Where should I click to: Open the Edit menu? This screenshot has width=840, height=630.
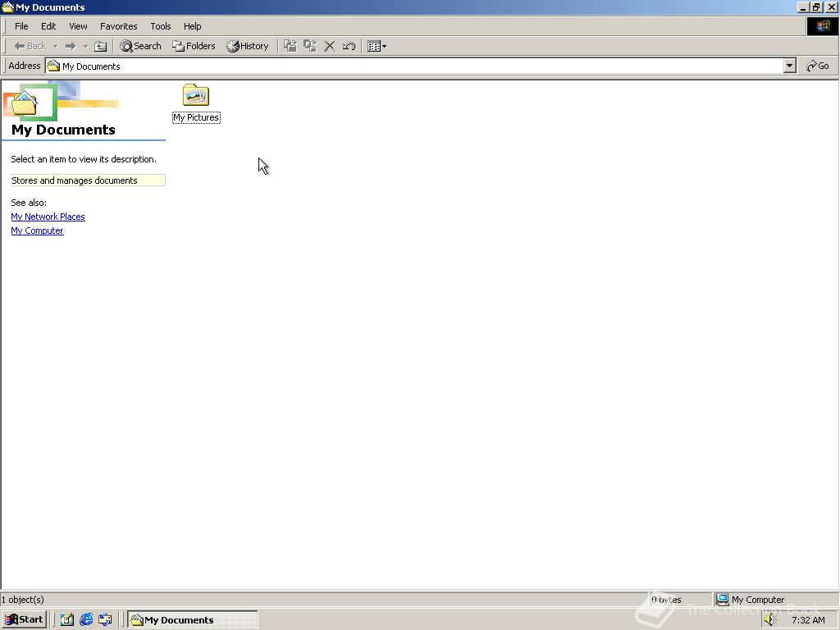pos(48,26)
